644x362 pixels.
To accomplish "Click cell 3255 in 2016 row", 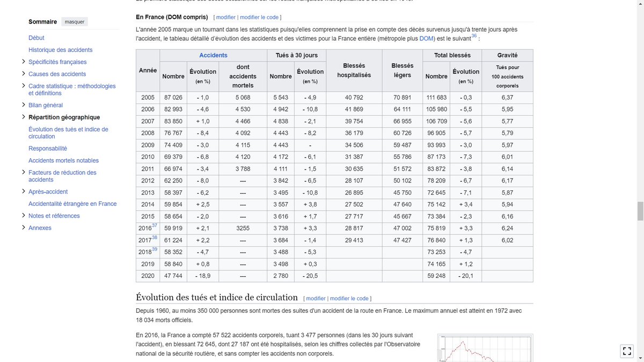I will tap(243, 228).
